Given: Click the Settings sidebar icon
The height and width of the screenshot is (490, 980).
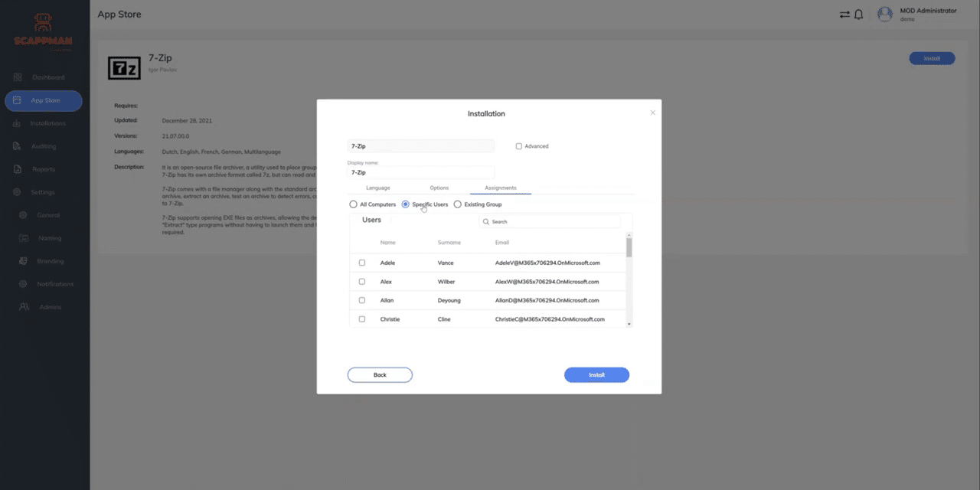Looking at the screenshot, I should click(17, 192).
